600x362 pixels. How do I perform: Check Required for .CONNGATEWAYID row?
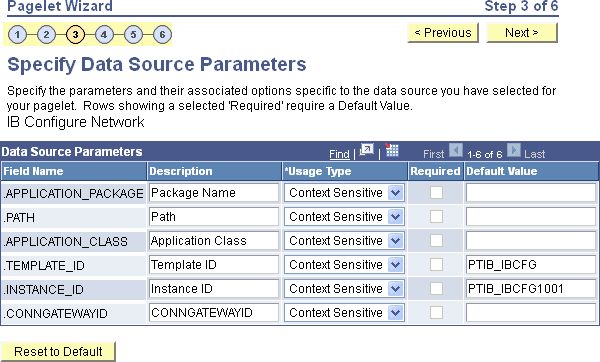[x=436, y=313]
